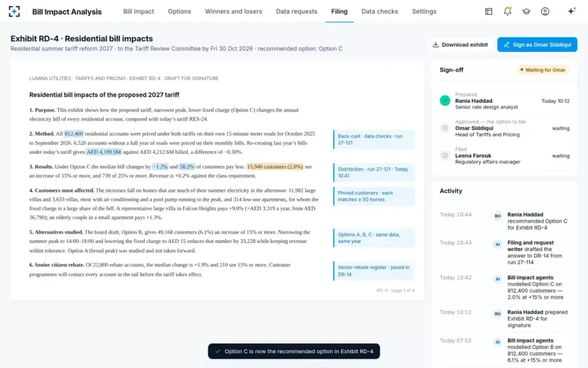Click the Omar Siddiqui name in Sign-off
The width and height of the screenshot is (588, 368).
(x=474, y=128)
